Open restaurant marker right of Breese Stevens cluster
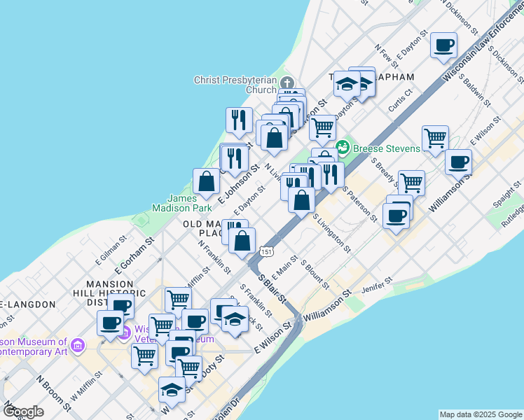Image resolution: width=524 pixels, height=420 pixels. click(x=331, y=176)
